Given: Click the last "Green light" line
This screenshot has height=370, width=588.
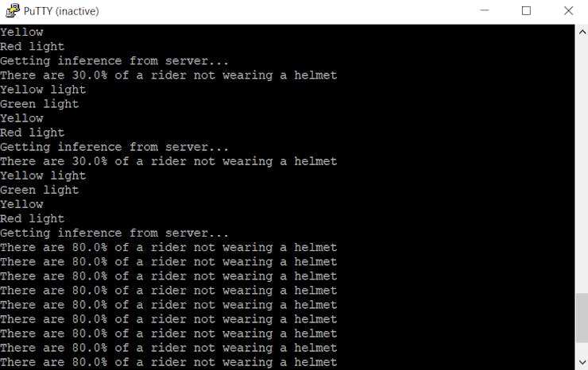Looking at the screenshot, I should click(40, 190).
